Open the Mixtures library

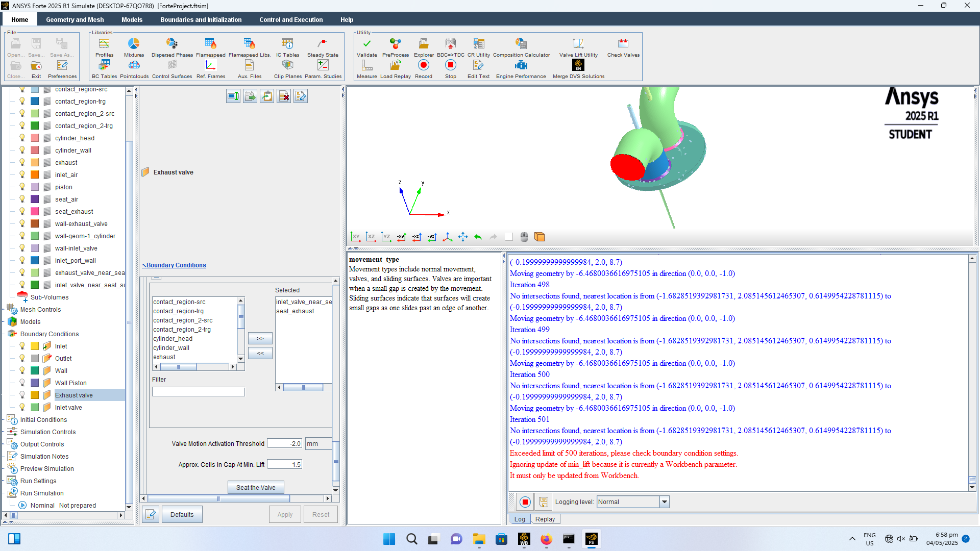tap(134, 47)
